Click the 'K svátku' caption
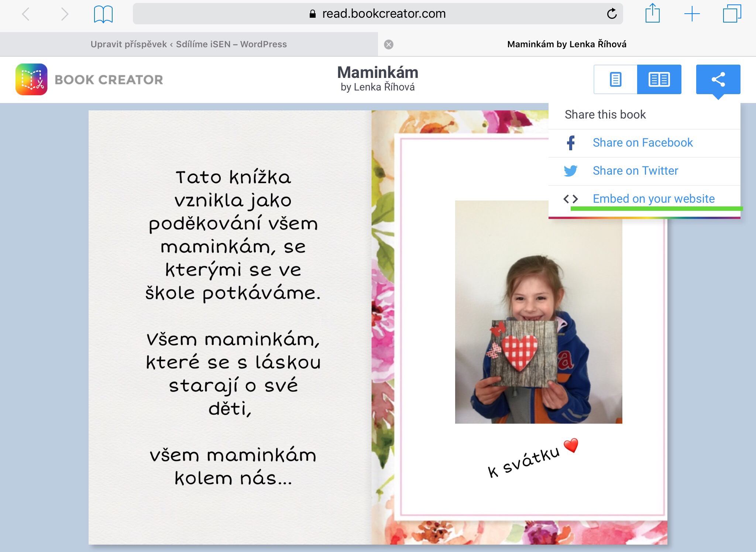 point(523,462)
